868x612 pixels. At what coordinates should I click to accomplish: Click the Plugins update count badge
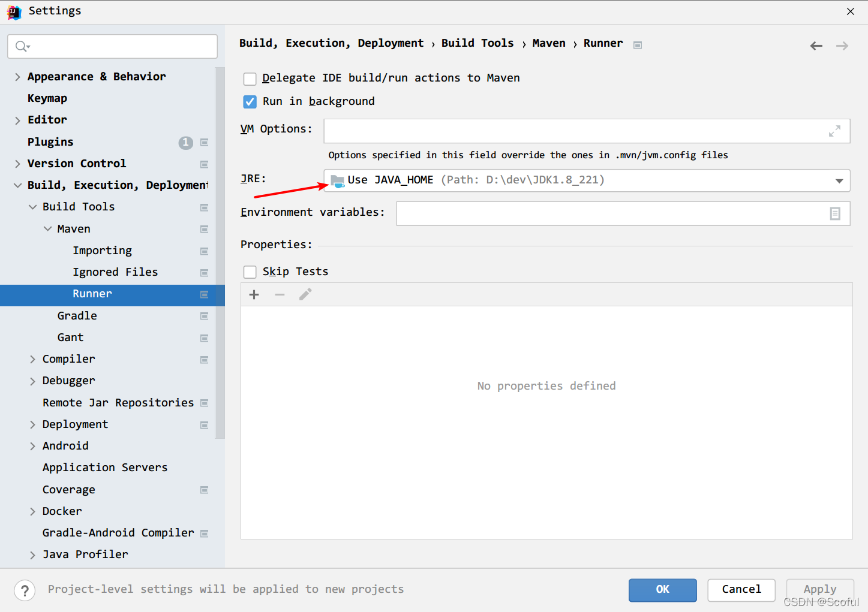[185, 142]
